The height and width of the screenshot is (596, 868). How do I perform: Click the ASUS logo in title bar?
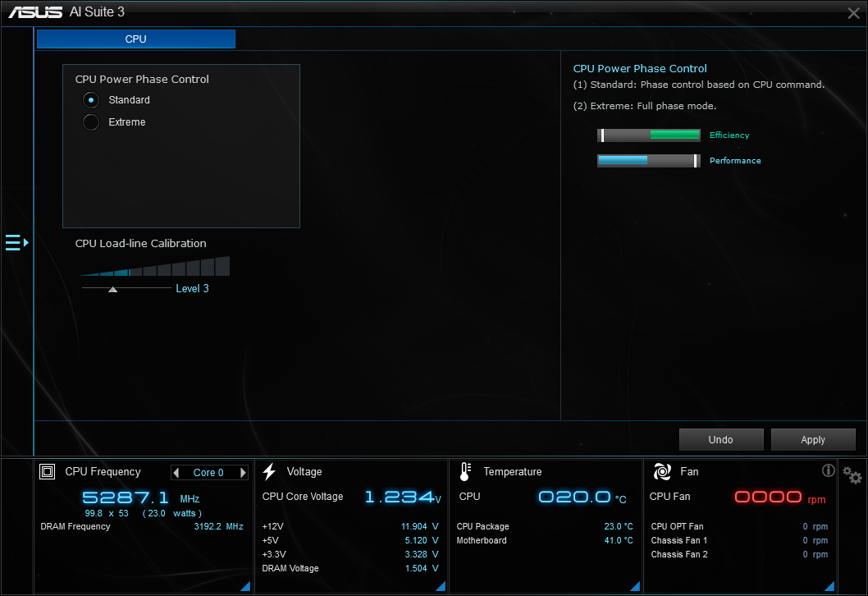35,11
